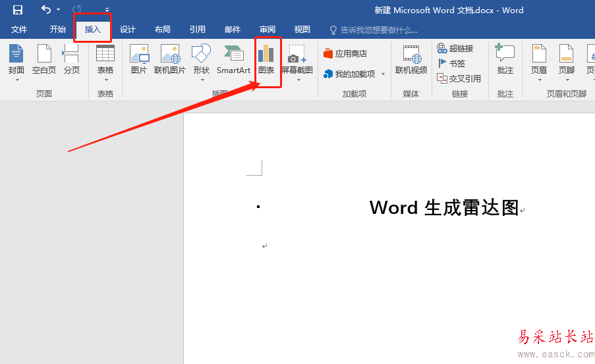Switch to the 设计 (Design) tab
Image resolution: width=595 pixels, height=364 pixels.
pos(128,29)
